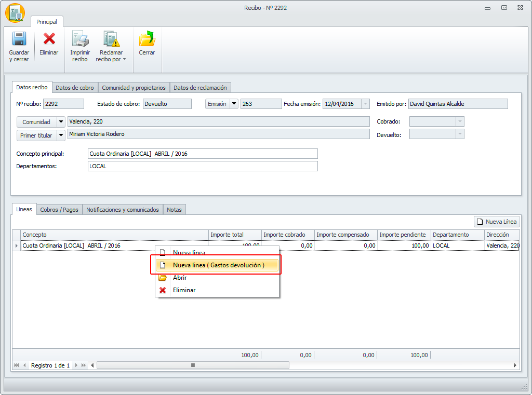Go to previous record in navigator
The width and height of the screenshot is (532, 395).
pos(24,365)
